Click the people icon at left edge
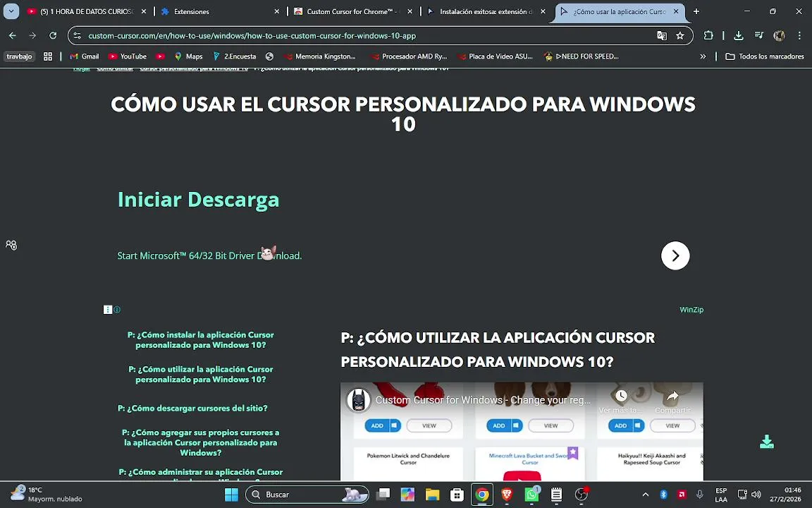This screenshot has height=508, width=812. (11, 246)
